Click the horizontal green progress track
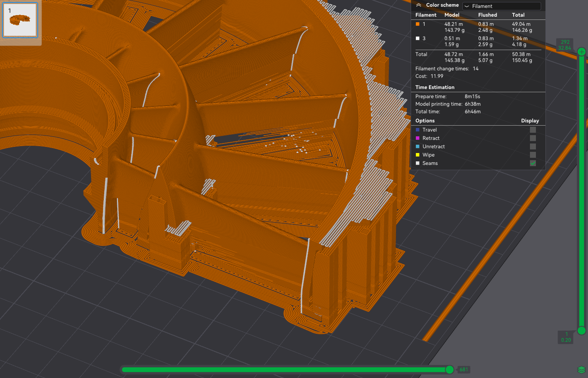588x378 pixels. coord(285,370)
